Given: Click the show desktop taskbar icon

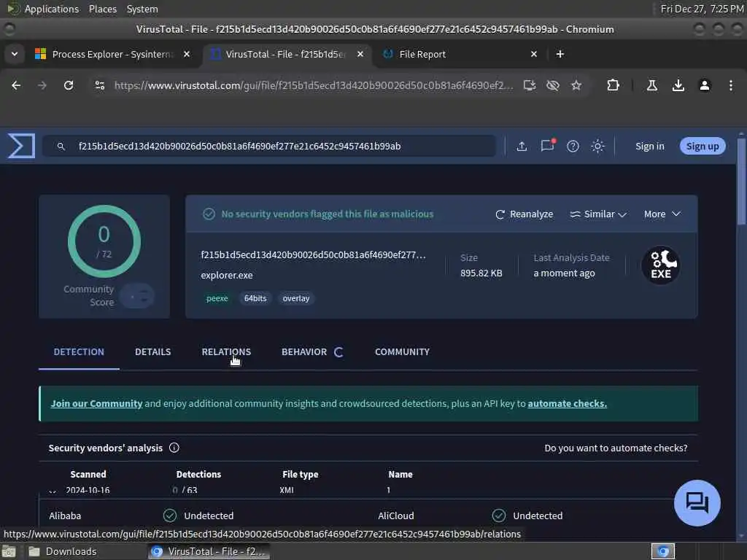Looking at the screenshot, I should click(x=9, y=551).
